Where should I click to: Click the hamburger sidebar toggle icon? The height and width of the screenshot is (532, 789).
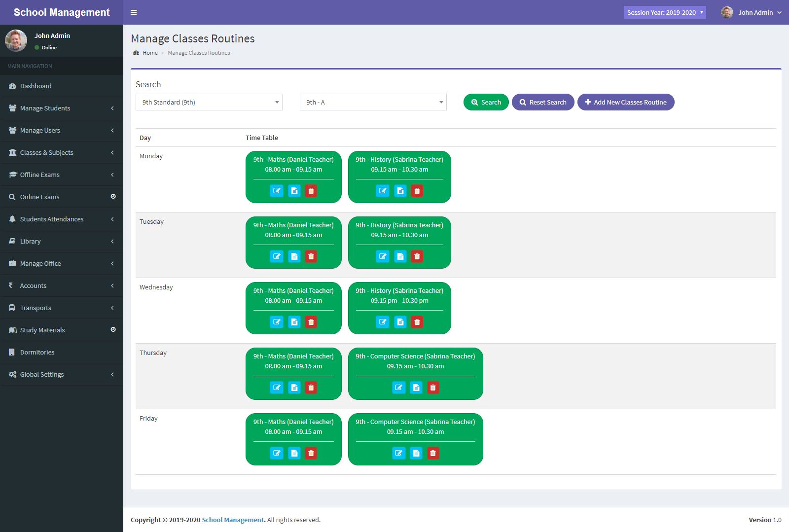coord(134,12)
